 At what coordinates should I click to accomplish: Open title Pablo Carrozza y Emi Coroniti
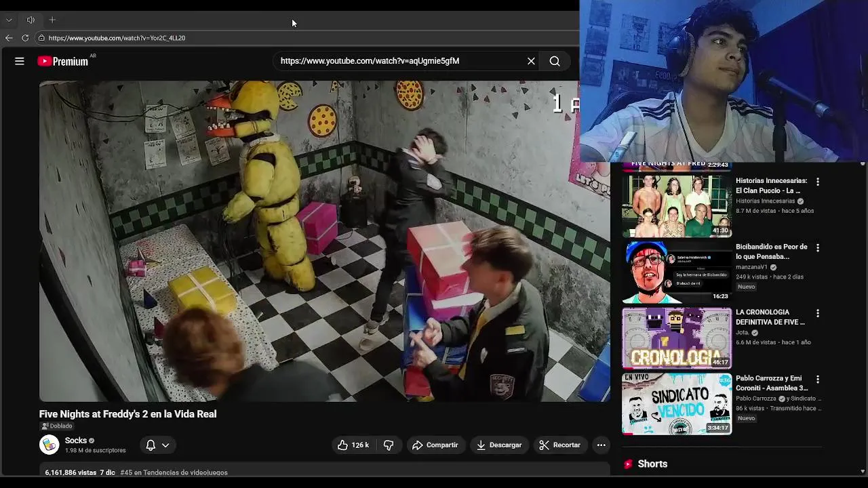772,383
